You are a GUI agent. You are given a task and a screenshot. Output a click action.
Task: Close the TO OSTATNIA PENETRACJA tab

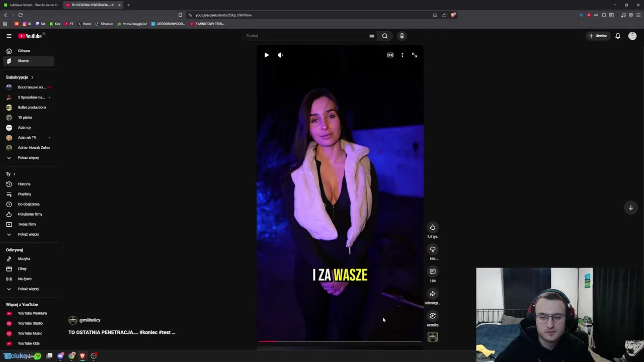coord(119,5)
